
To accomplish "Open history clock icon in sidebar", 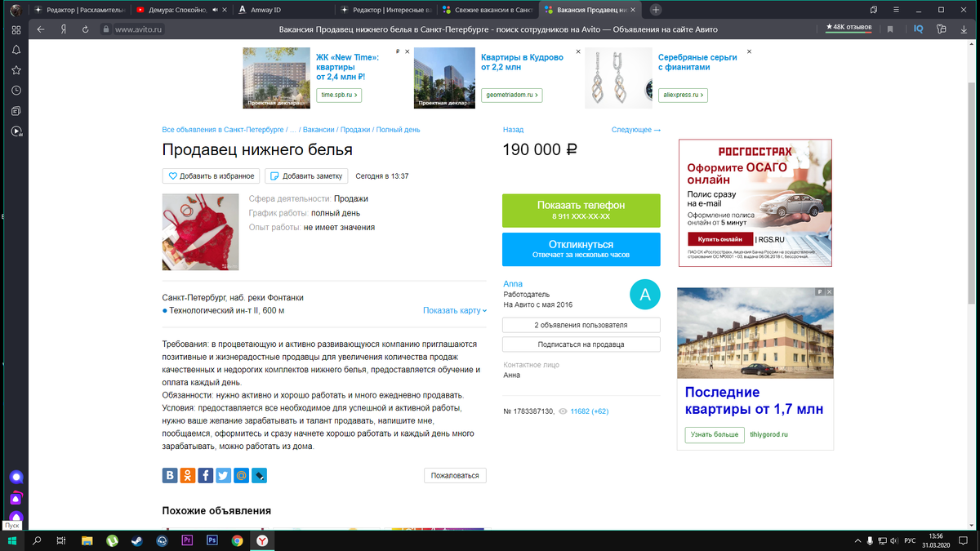I will tap(16, 91).
